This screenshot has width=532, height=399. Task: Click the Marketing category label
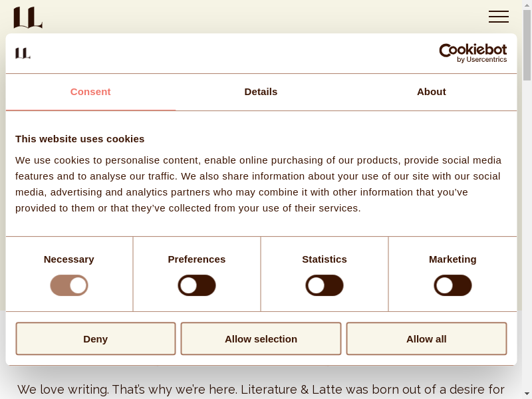pos(453,259)
